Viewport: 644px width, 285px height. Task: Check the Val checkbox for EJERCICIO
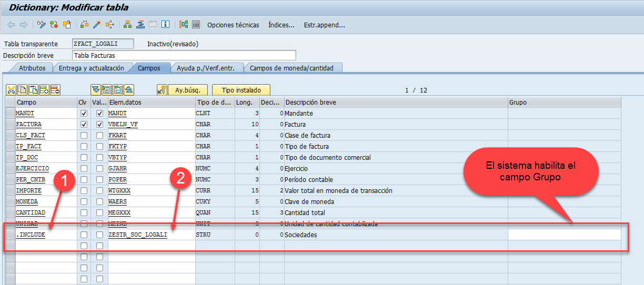100,169
